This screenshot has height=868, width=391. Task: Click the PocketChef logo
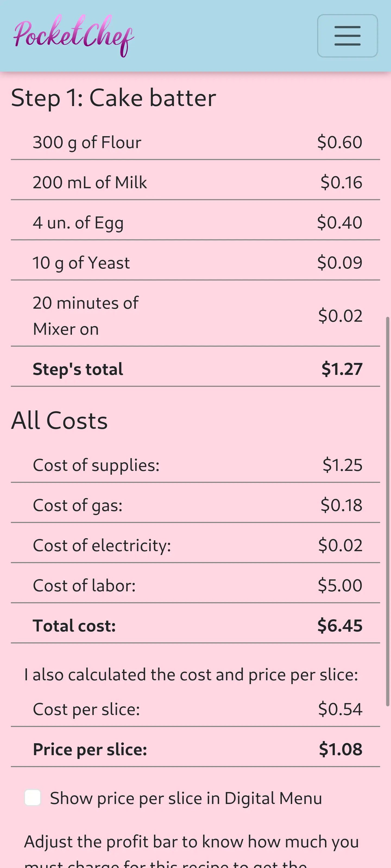pyautogui.click(x=74, y=36)
